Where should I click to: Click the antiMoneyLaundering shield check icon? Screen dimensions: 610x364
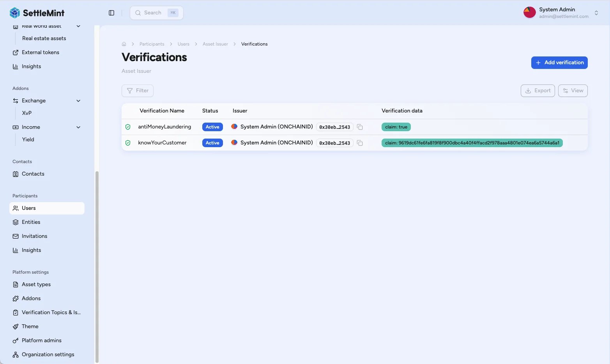point(128,127)
